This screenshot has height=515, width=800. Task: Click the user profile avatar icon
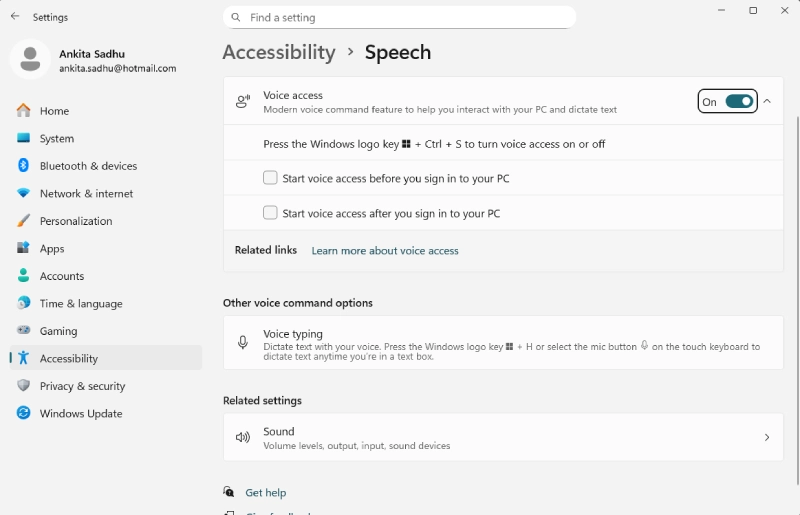[x=30, y=59]
